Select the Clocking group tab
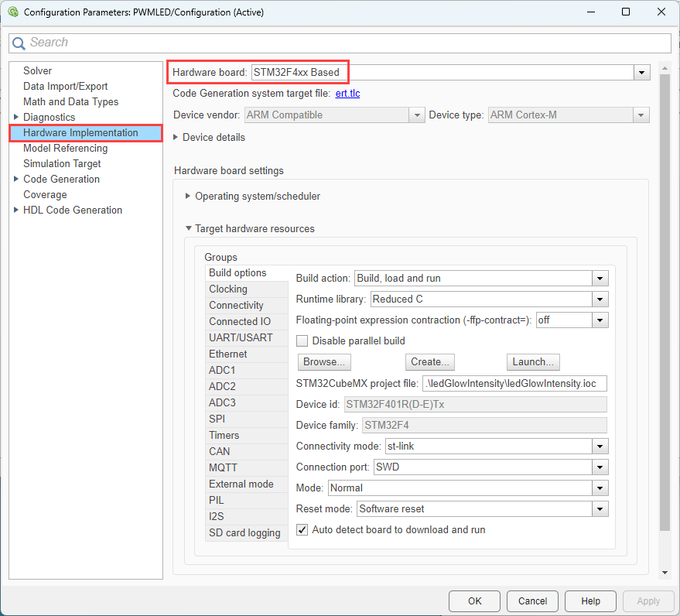Viewport: 680px width, 616px height. pyautogui.click(x=228, y=289)
